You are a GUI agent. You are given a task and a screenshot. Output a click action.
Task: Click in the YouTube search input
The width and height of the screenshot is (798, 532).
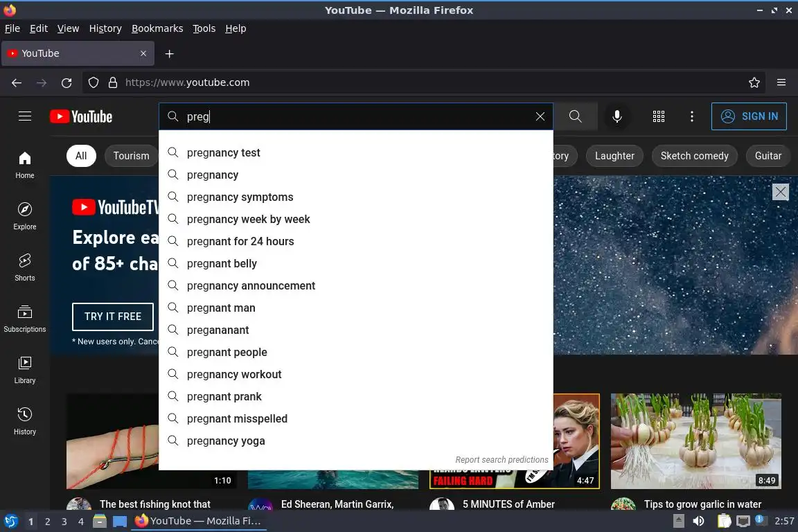pos(356,116)
